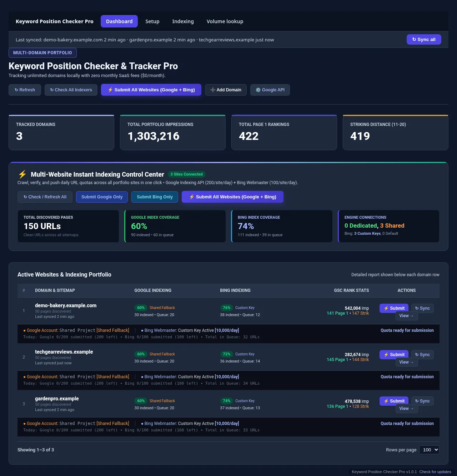This screenshot has height=476, width=457.
Task: Sync the gardenpro.example row
Action: [422, 401]
